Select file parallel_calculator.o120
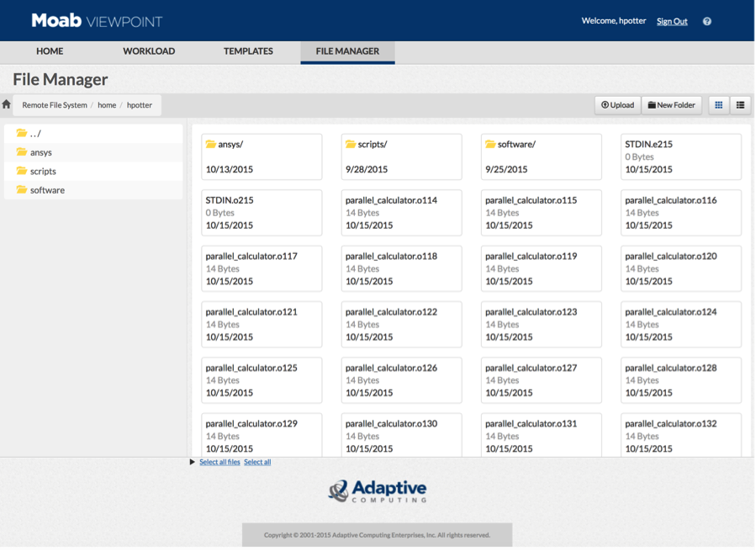Screen dimensions: 756x551 click(681, 268)
